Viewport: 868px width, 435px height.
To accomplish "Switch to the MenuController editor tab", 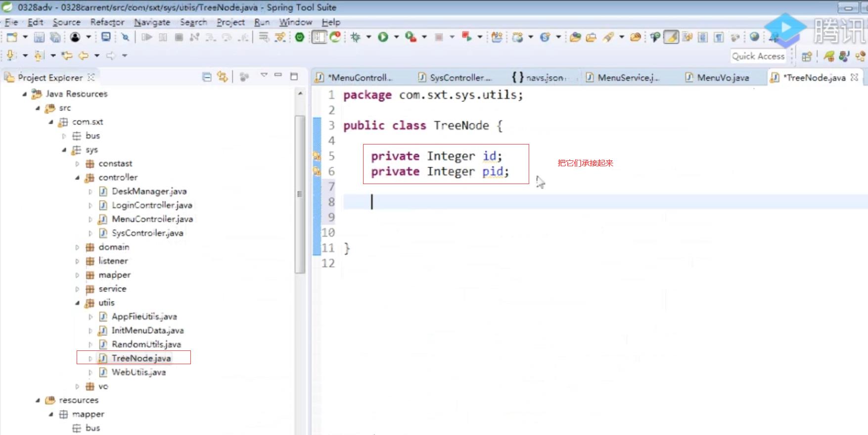I will tap(360, 78).
